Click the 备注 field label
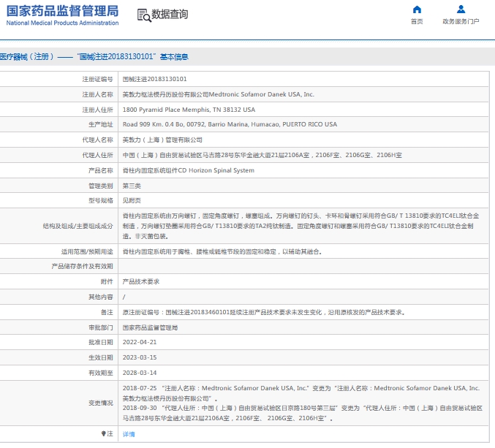The image size is (495, 448). 107,312
